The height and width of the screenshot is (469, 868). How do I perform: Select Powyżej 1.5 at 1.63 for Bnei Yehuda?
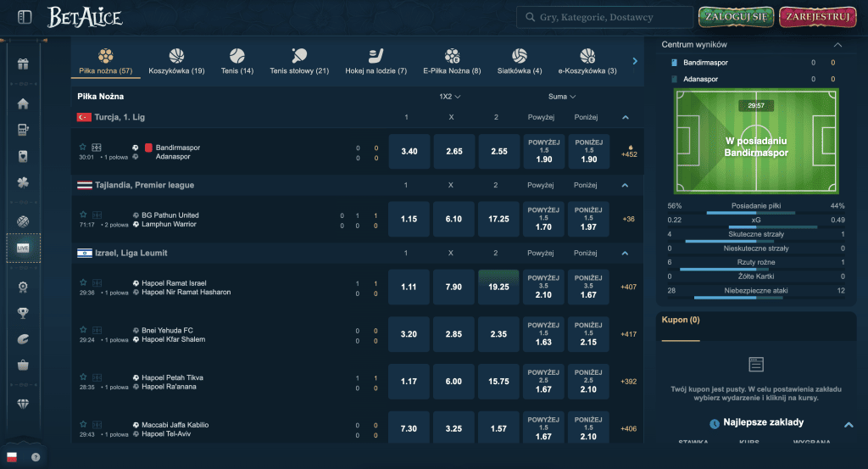(x=543, y=334)
